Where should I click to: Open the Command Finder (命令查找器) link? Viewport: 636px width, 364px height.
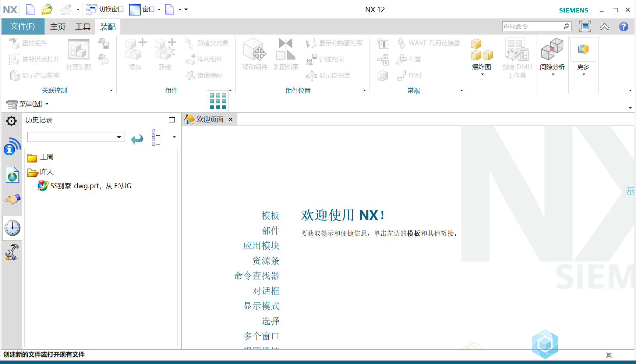coord(257,276)
